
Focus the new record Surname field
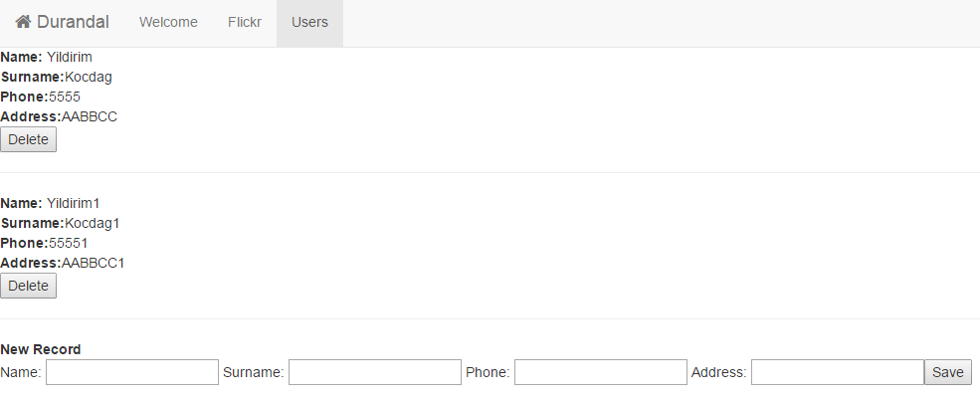[x=374, y=372]
